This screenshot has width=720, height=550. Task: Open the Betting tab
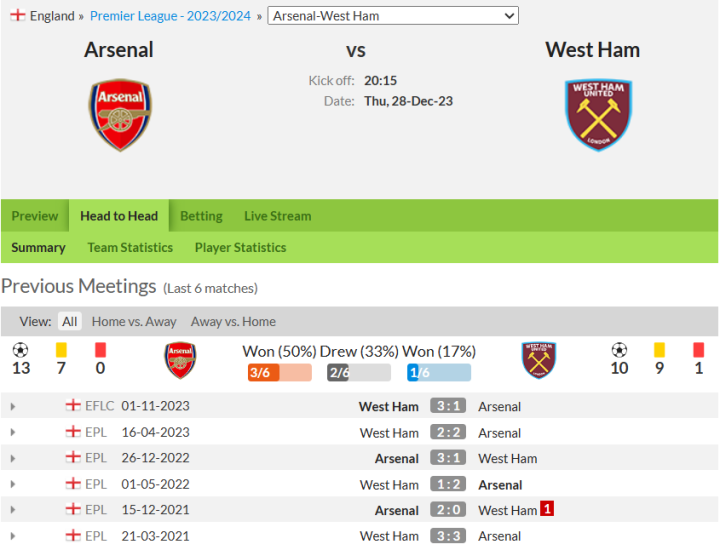(201, 216)
